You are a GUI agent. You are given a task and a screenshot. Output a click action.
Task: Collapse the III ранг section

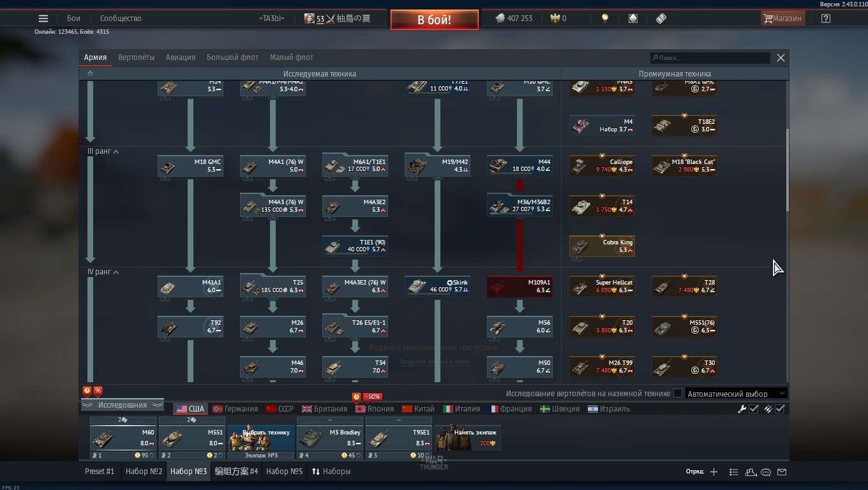click(x=116, y=152)
